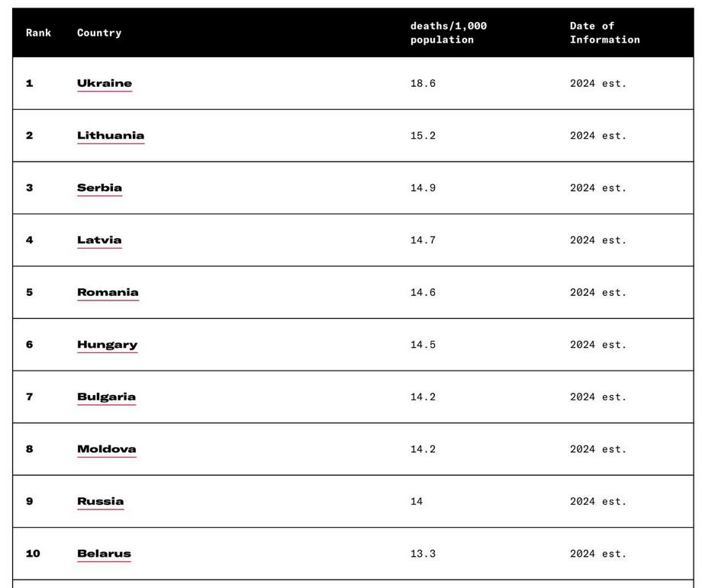This screenshot has height=588, width=702.
Task: Select Russia's death rate value of 14
Action: (417, 501)
